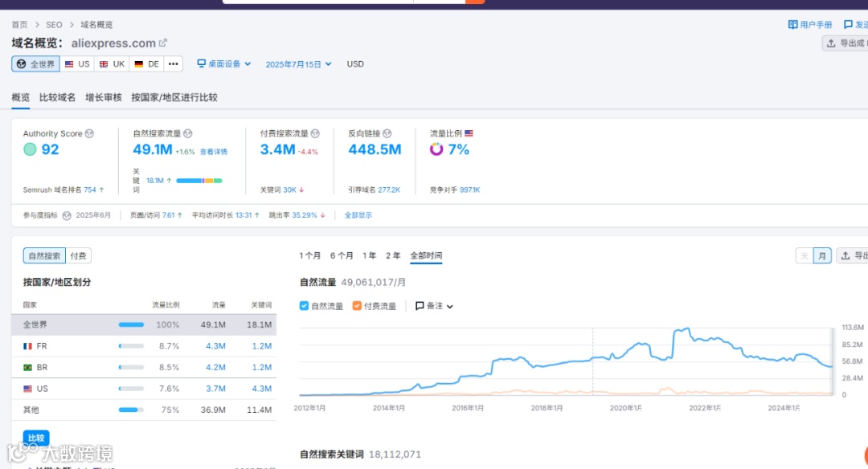
Task: Click the export icon in 导出成 button
Action: pyautogui.click(x=831, y=43)
